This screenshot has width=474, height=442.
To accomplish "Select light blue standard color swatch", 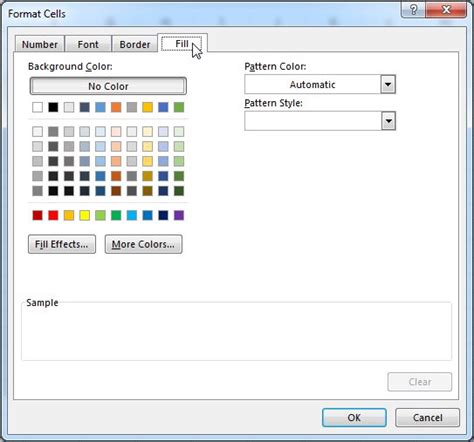I will (x=132, y=215).
